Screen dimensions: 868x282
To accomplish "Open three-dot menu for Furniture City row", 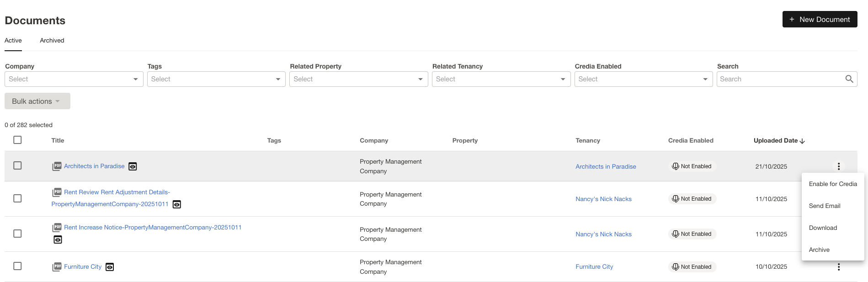I will pos(838,267).
